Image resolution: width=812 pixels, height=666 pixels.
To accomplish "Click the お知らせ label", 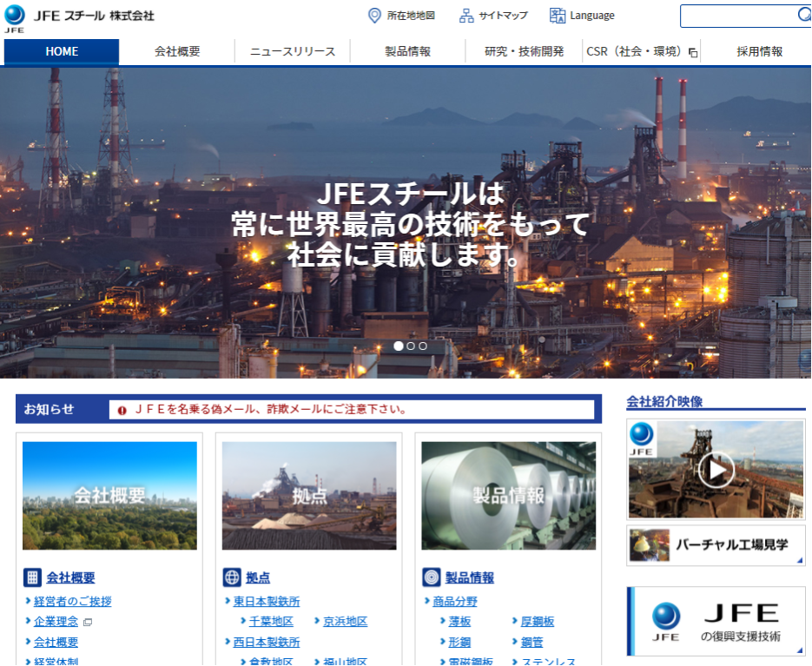I will coord(49,409).
